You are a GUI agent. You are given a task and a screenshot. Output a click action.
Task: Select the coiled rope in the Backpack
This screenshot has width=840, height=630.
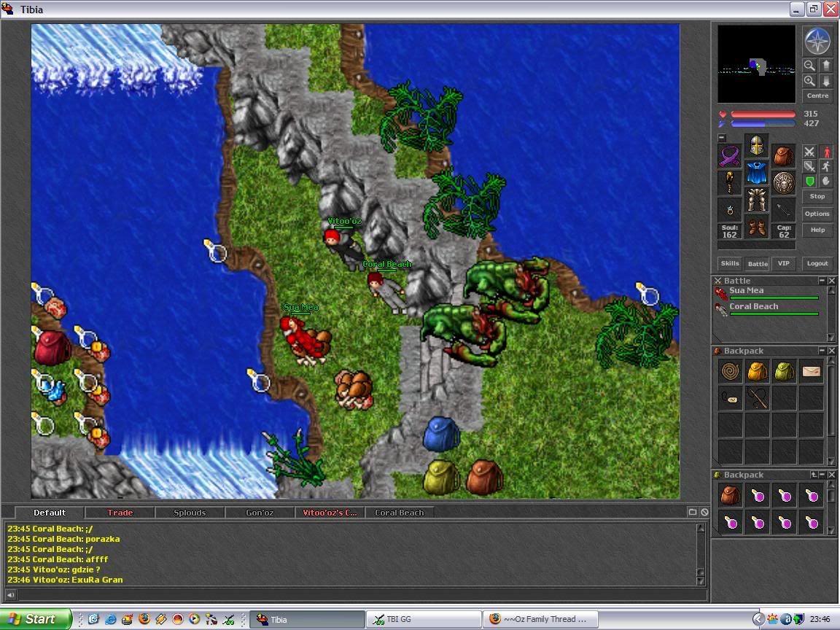pyautogui.click(x=730, y=371)
